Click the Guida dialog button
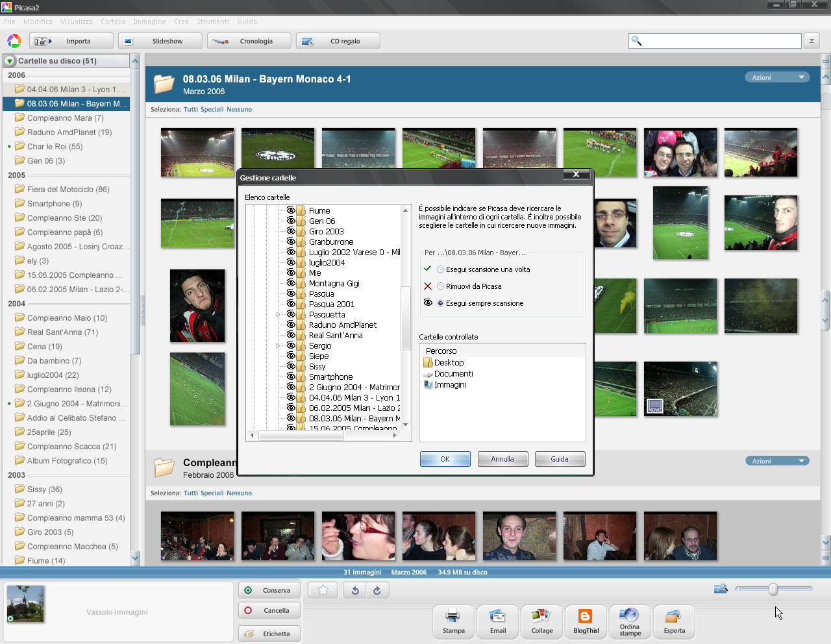The image size is (831, 644). [x=560, y=459]
